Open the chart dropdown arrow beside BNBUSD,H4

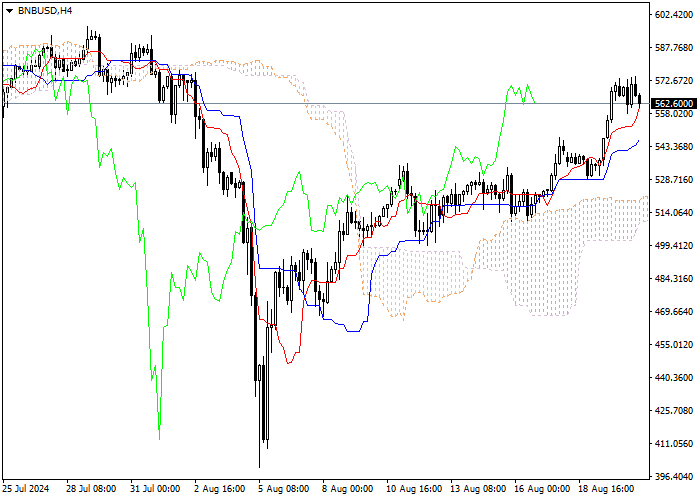[9, 11]
